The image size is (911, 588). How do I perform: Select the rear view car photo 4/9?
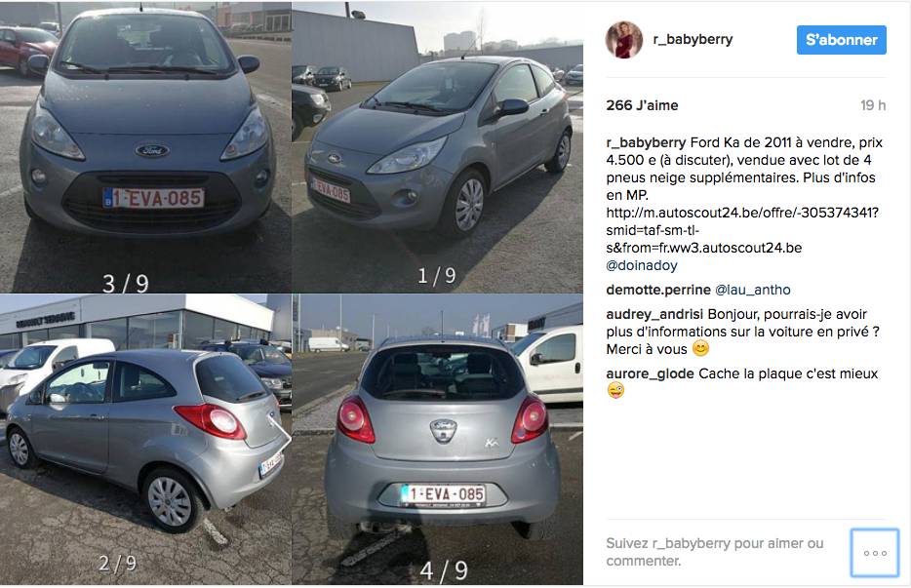pyautogui.click(x=438, y=439)
